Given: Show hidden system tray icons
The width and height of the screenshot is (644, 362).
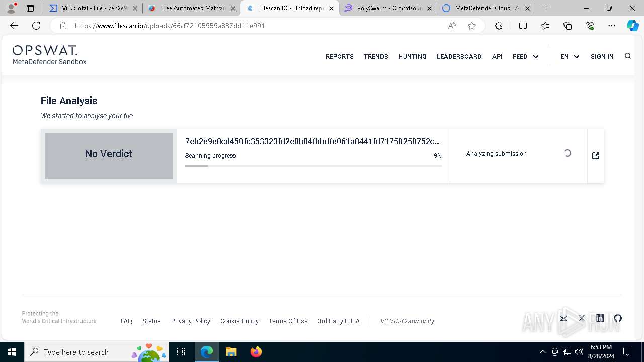Looking at the screenshot, I should [x=542, y=352].
